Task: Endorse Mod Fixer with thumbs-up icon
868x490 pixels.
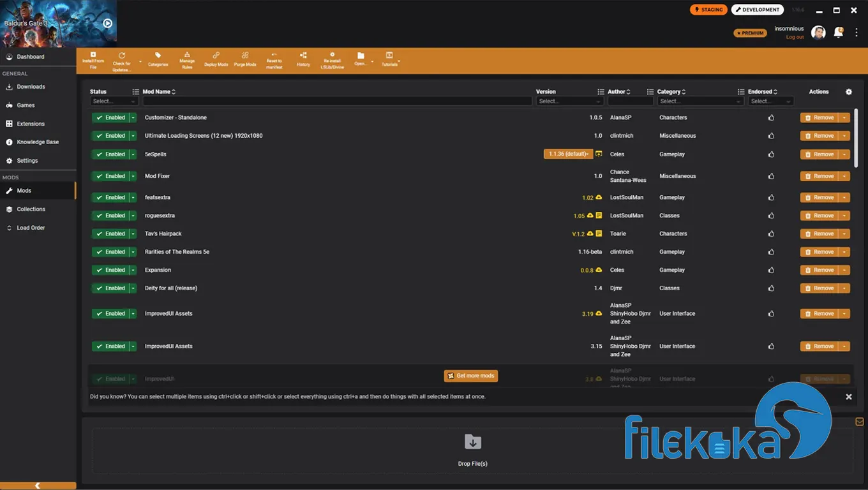Action: (x=771, y=176)
